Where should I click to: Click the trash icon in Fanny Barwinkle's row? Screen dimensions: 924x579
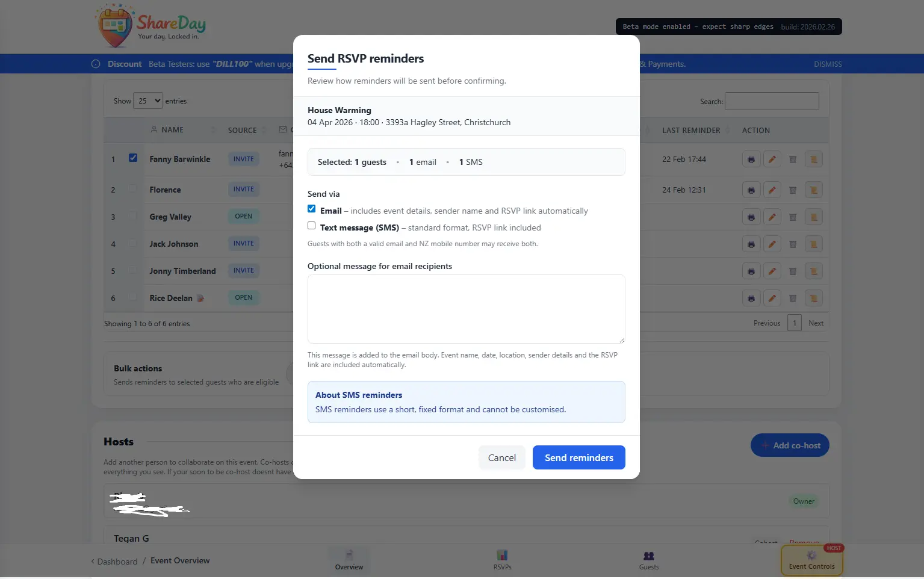[x=793, y=159]
